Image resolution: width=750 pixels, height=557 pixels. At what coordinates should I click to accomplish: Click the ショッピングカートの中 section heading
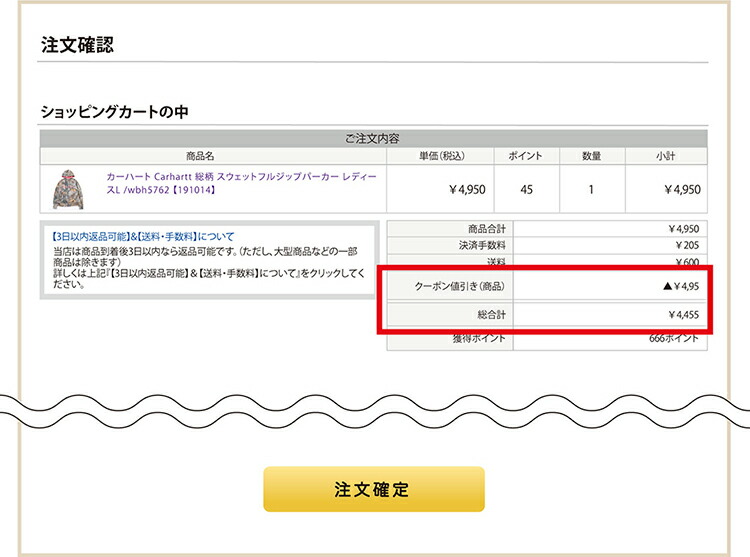(114, 111)
